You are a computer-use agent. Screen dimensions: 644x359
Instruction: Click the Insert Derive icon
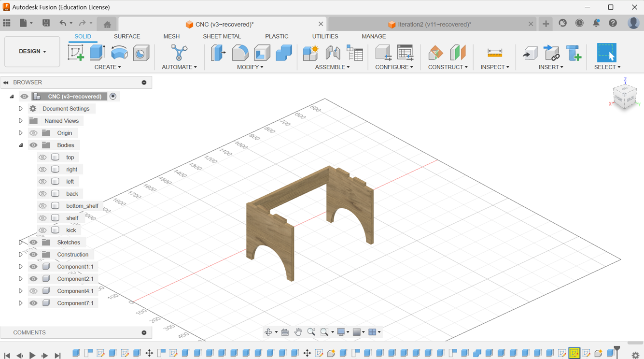click(x=530, y=53)
